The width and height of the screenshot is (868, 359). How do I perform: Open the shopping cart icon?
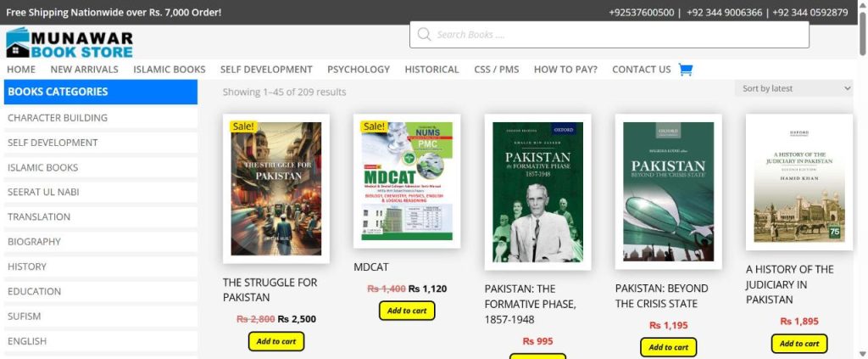pos(685,70)
